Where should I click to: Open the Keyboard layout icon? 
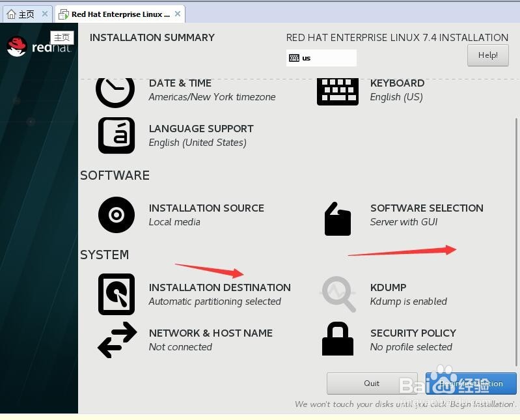(x=338, y=92)
